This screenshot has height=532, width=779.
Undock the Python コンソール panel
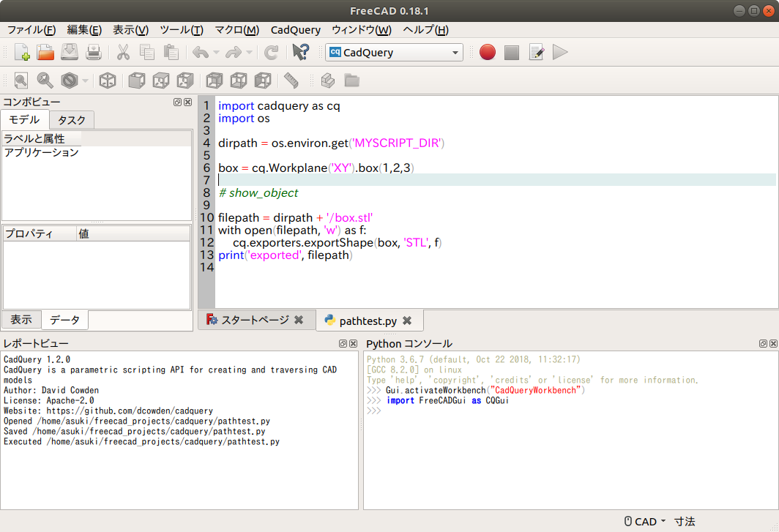(x=761, y=343)
